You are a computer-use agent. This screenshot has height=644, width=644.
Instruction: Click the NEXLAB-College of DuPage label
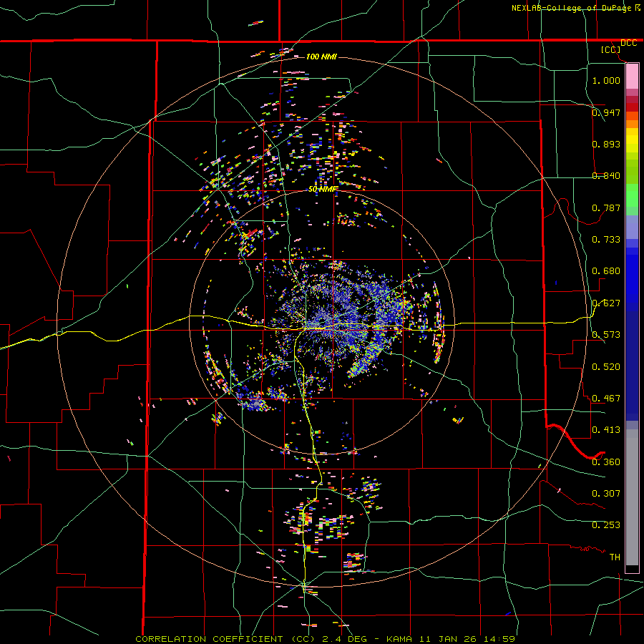coord(571,8)
